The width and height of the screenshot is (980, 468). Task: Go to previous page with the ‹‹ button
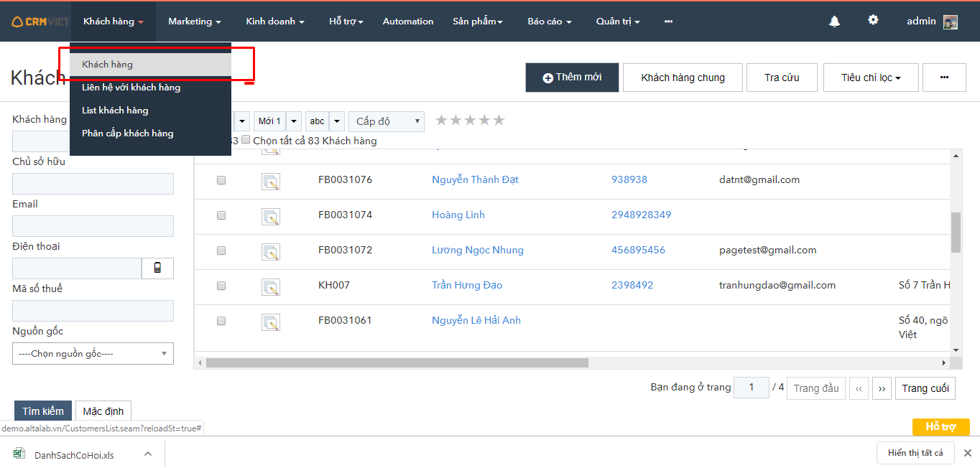[x=859, y=388]
